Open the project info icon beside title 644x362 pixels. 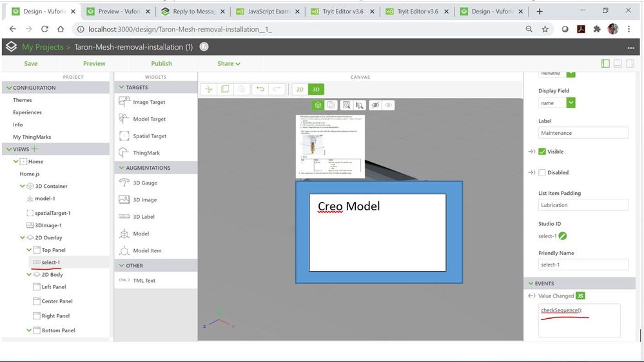[204, 46]
